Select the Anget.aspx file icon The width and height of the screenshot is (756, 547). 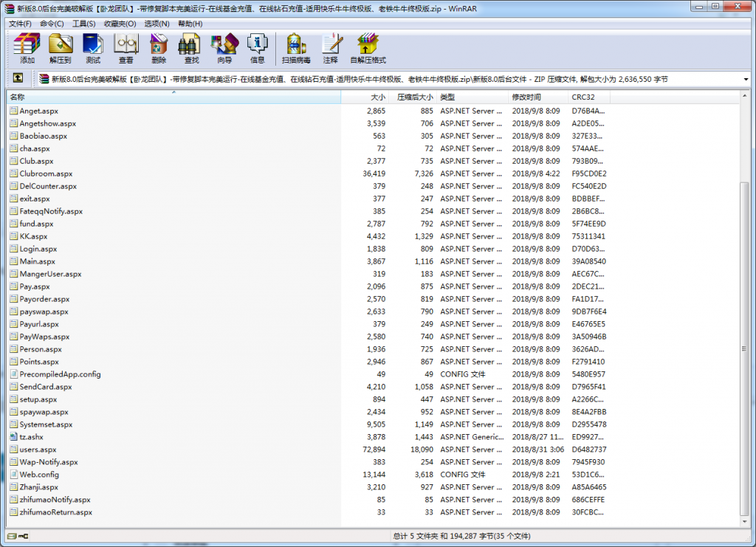(13, 111)
